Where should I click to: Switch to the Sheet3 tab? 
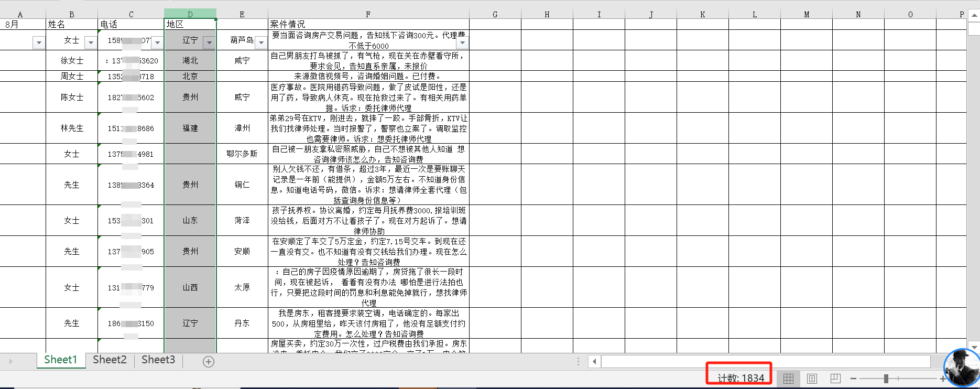[x=158, y=360]
